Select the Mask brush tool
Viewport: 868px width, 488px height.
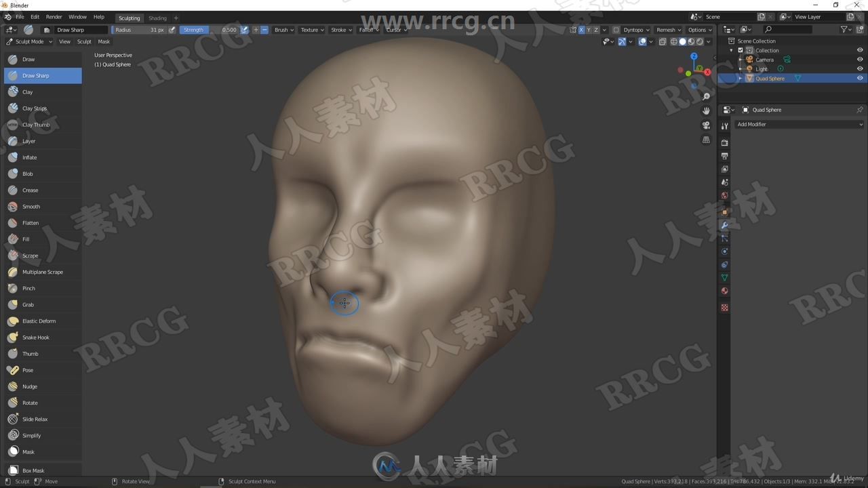pyautogui.click(x=43, y=452)
